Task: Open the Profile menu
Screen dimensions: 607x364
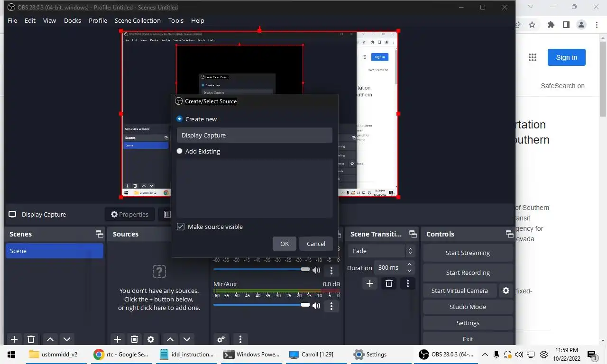Action: tap(98, 20)
